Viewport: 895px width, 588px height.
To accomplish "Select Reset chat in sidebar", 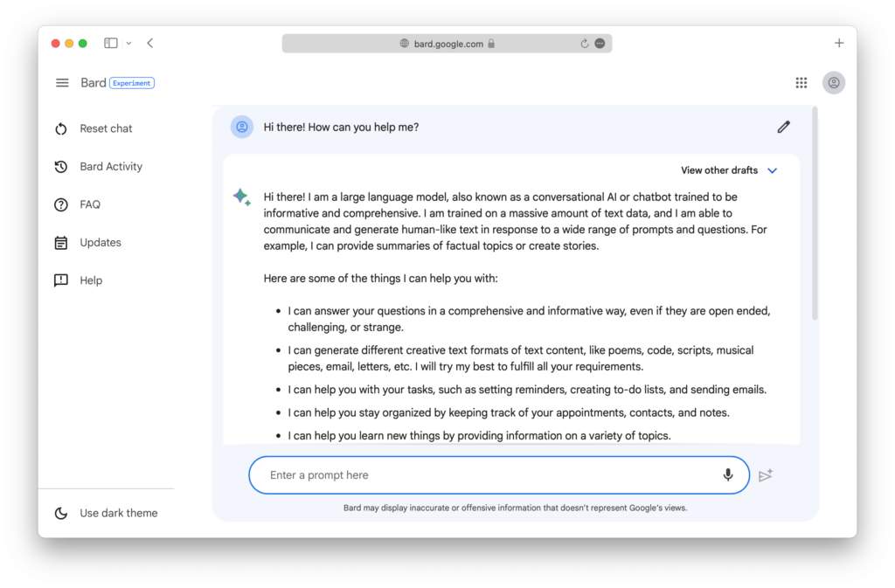I will tap(94, 129).
